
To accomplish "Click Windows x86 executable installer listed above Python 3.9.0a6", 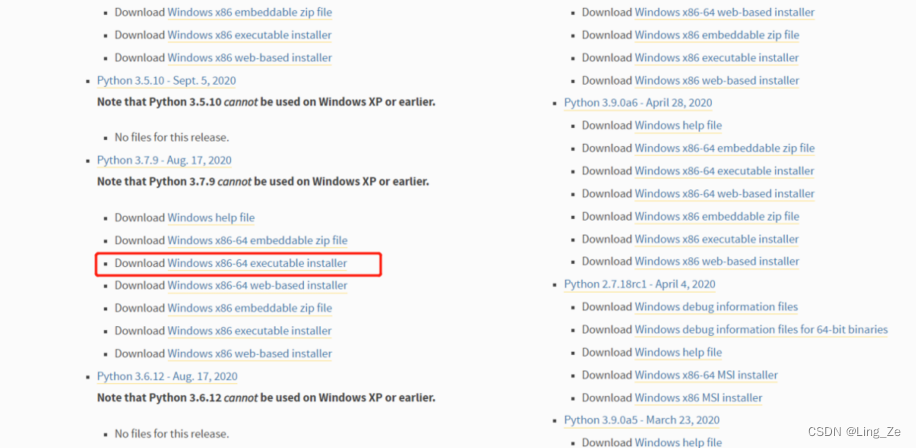I will pyautogui.click(x=717, y=58).
